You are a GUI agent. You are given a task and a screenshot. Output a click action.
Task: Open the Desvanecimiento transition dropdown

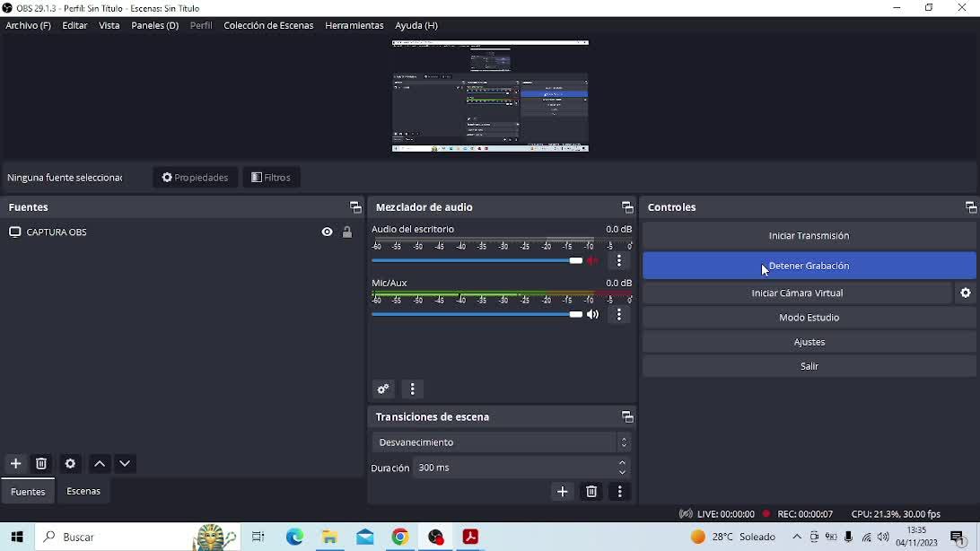501,442
